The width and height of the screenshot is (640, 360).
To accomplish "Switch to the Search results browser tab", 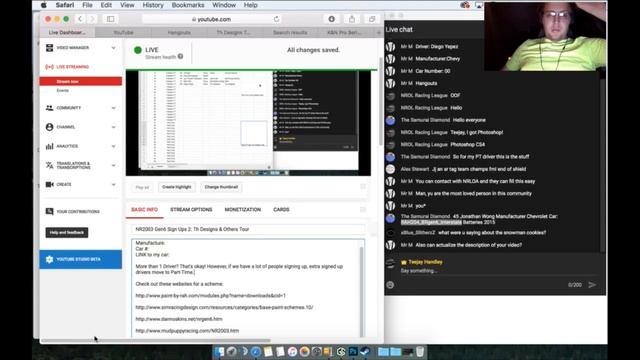I will pyautogui.click(x=290, y=32).
